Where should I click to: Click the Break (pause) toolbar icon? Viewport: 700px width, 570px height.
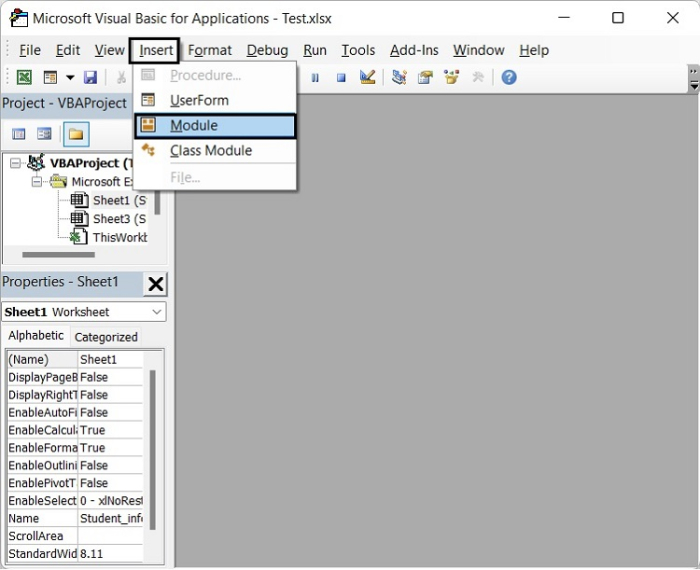pyautogui.click(x=315, y=78)
